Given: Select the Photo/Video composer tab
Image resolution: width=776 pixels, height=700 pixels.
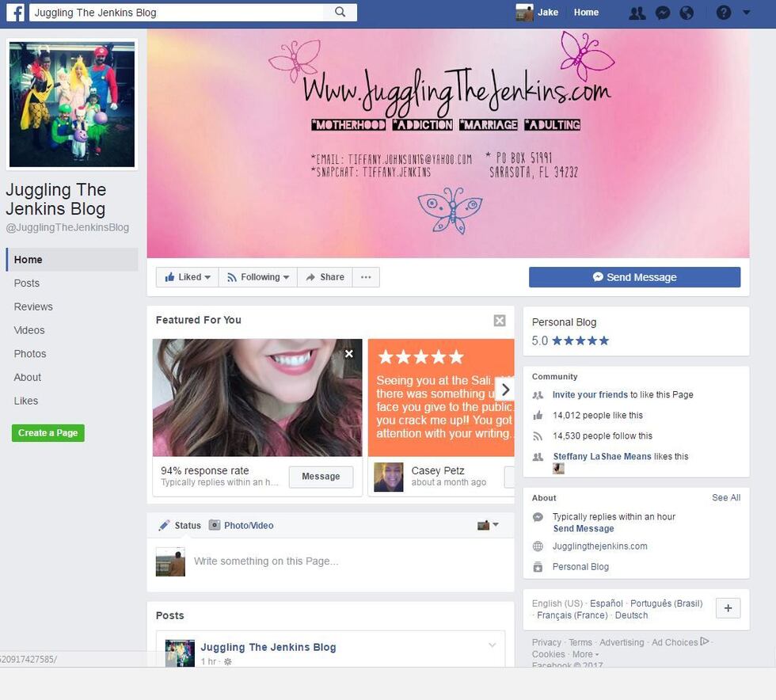Looking at the screenshot, I should click(241, 525).
